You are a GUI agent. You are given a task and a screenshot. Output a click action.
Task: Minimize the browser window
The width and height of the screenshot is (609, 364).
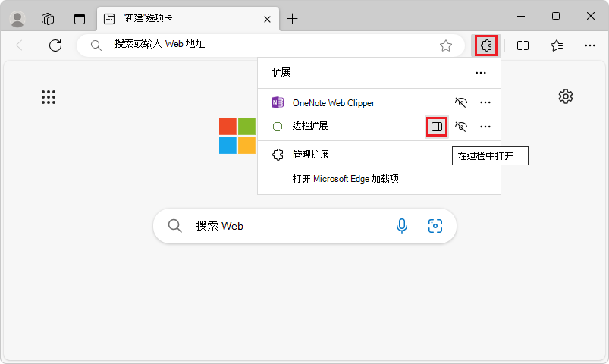(x=521, y=17)
